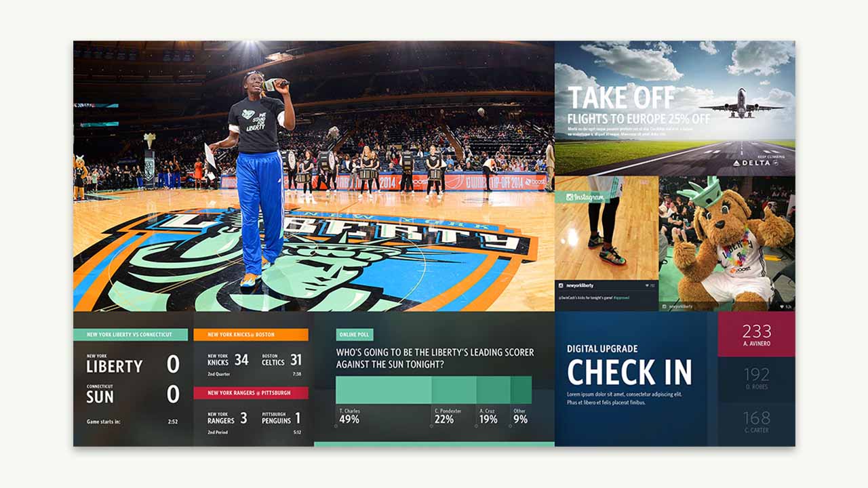Click the poll question about leading scorer
This screenshot has width=868, height=488.
[x=435, y=358]
